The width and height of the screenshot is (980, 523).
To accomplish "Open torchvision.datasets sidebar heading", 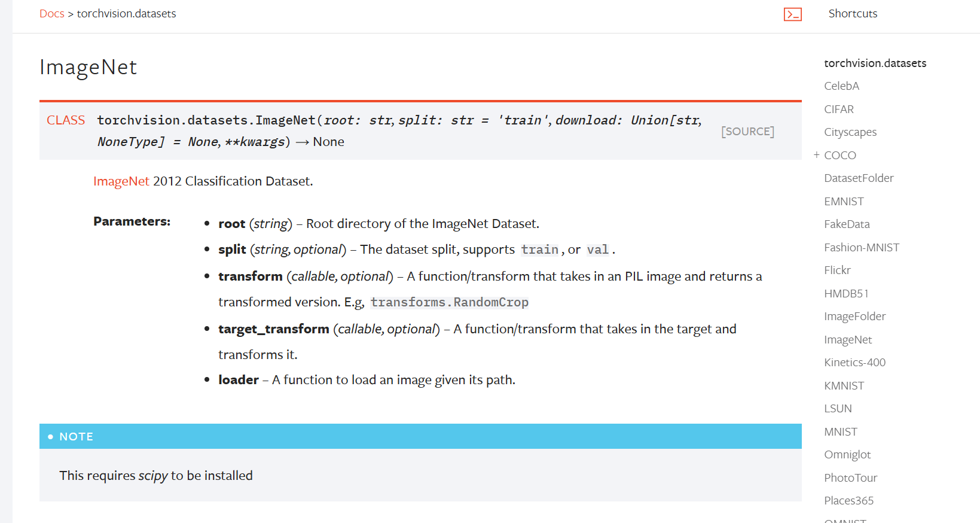I will point(875,63).
